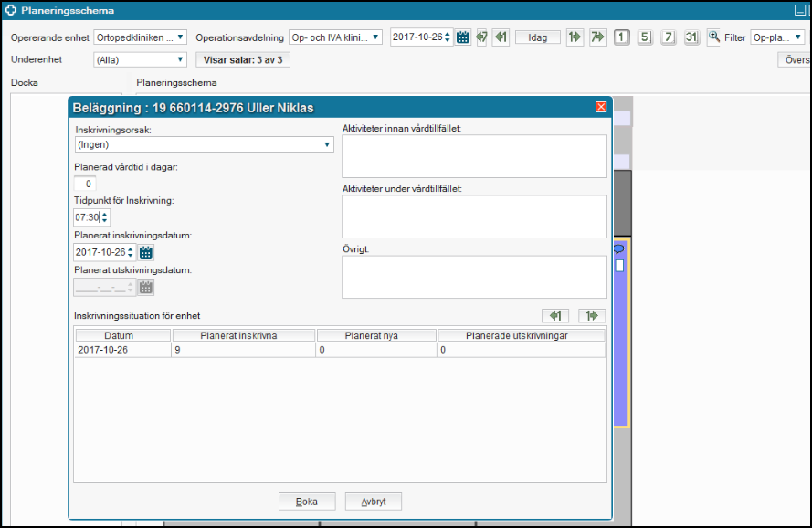
Task: Switch to 1-day schedule view
Action: 621,37
